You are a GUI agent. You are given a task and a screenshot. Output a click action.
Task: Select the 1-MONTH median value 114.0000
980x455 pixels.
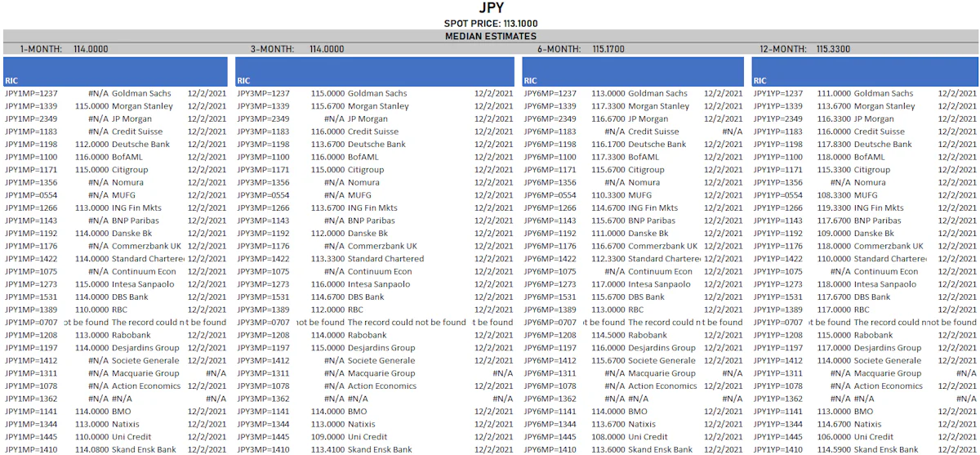pos(91,49)
